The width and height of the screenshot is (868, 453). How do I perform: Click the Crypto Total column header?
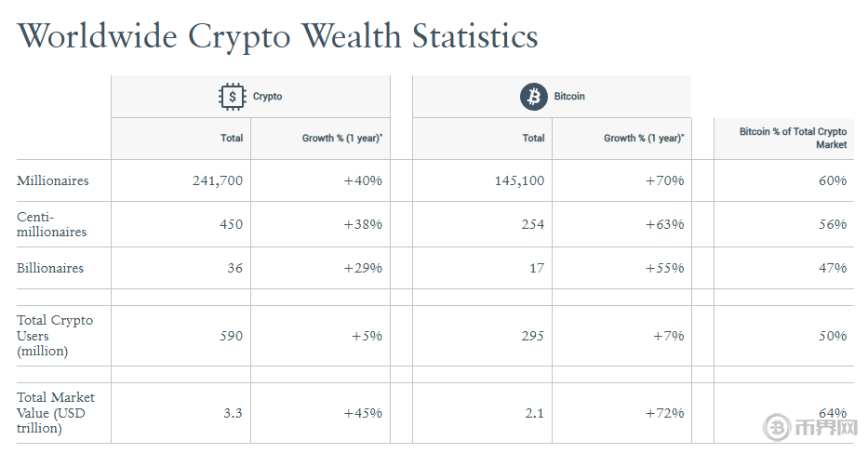tap(232, 138)
